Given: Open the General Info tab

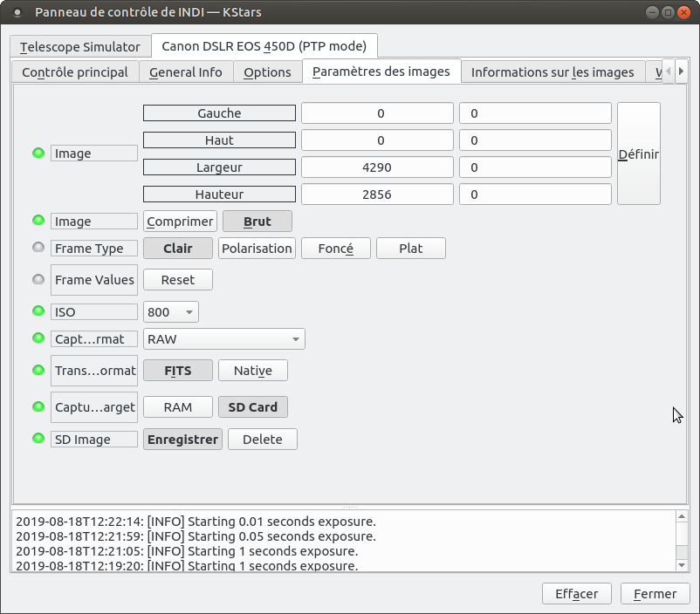Looking at the screenshot, I should (x=186, y=72).
